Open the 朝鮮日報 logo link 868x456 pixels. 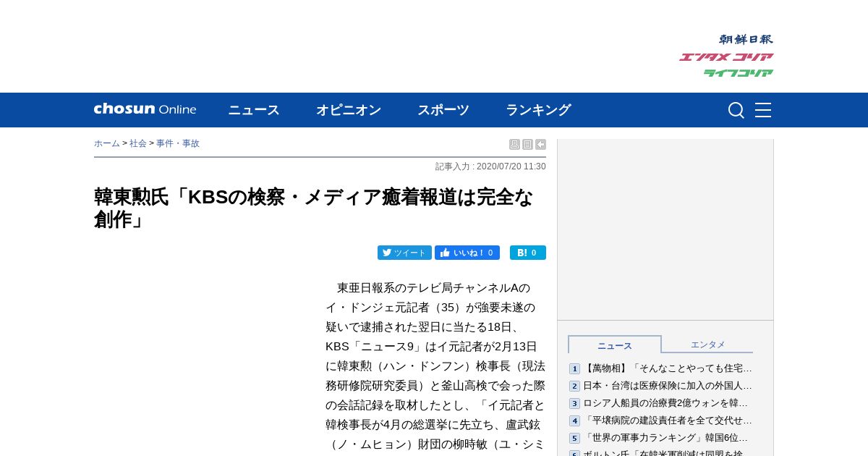746,40
